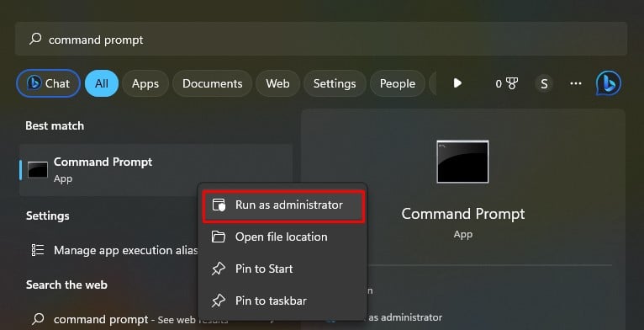Select Open file location menu entry
The image size is (644, 330).
[283, 237]
